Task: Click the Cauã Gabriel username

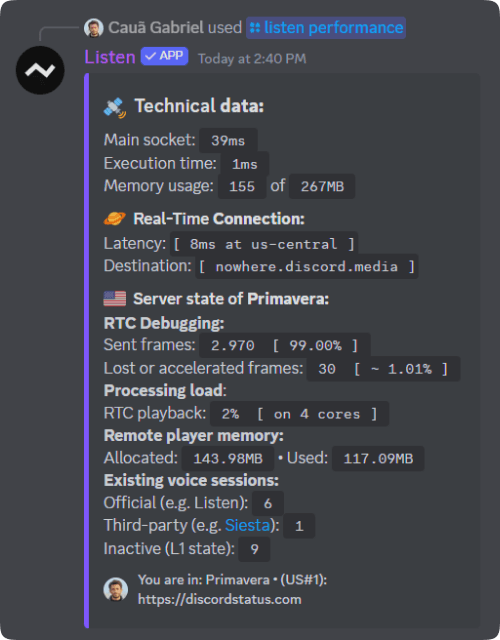Action: (x=156, y=28)
